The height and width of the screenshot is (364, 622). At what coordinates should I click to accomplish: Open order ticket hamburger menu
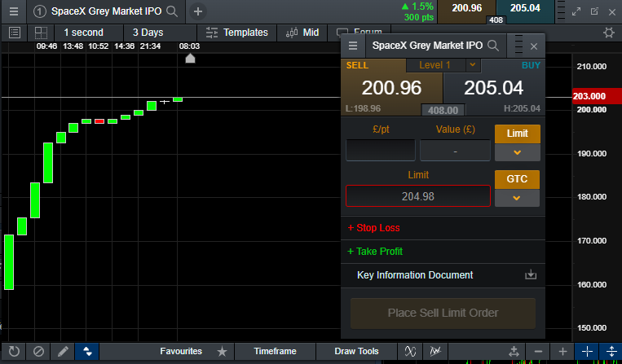pyautogui.click(x=353, y=46)
